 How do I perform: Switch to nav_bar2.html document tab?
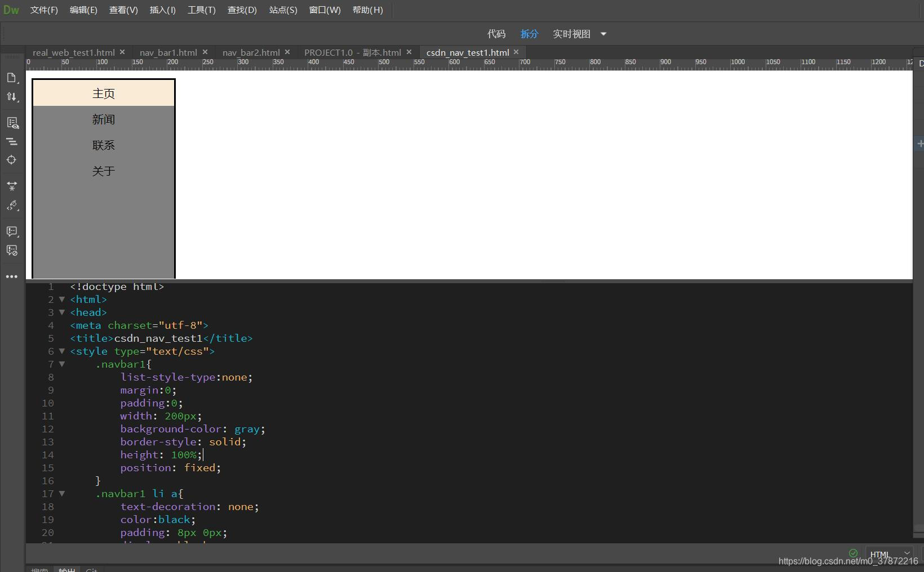click(x=251, y=52)
